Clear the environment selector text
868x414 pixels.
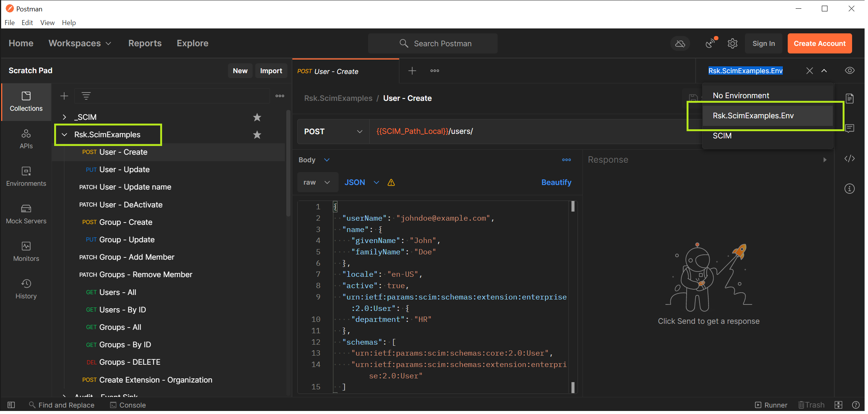810,71
